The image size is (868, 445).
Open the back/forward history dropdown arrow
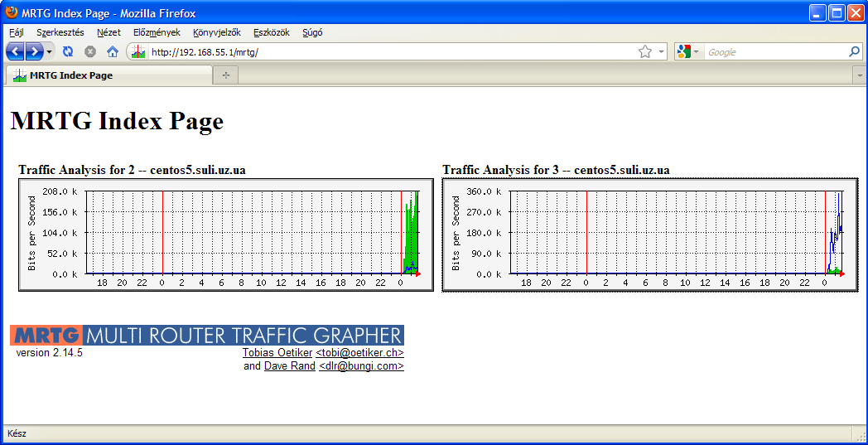[50, 51]
